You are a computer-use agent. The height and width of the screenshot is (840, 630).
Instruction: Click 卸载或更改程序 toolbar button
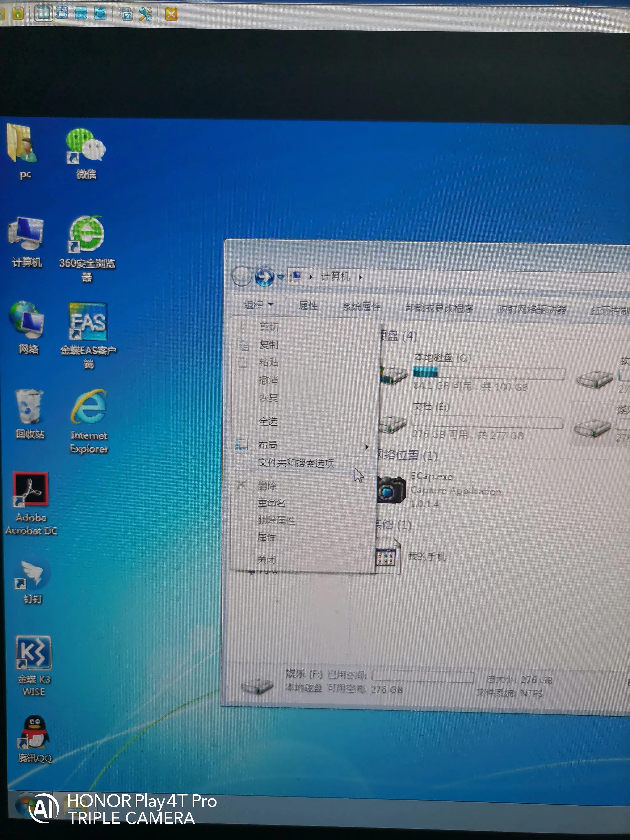point(439,308)
